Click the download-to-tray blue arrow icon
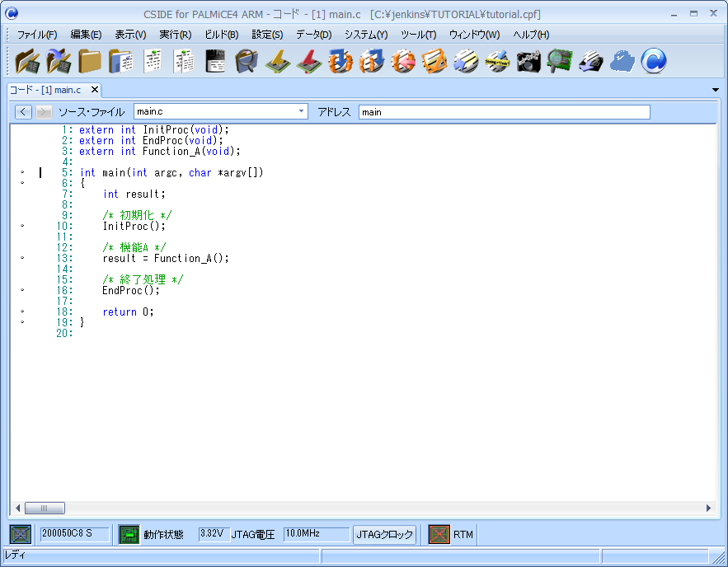 [591, 61]
